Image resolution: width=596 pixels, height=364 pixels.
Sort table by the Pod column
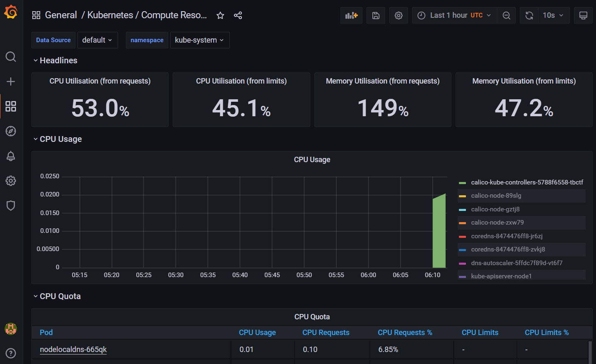point(46,333)
